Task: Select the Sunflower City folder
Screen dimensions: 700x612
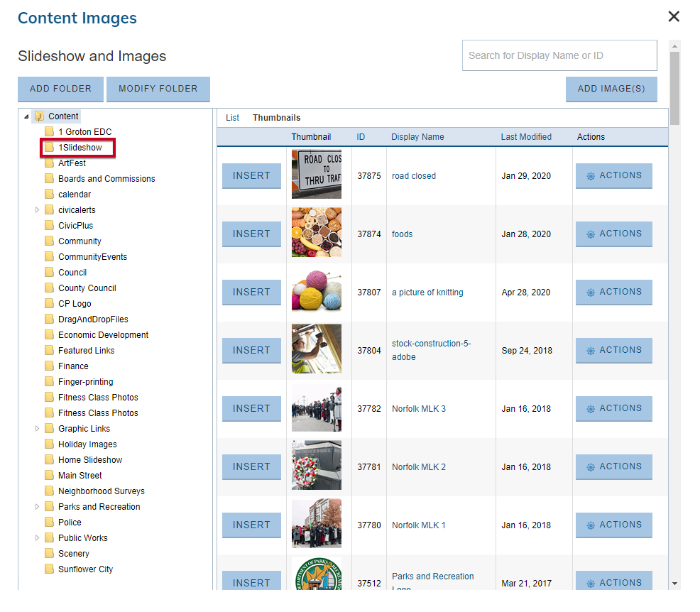Action: point(85,569)
